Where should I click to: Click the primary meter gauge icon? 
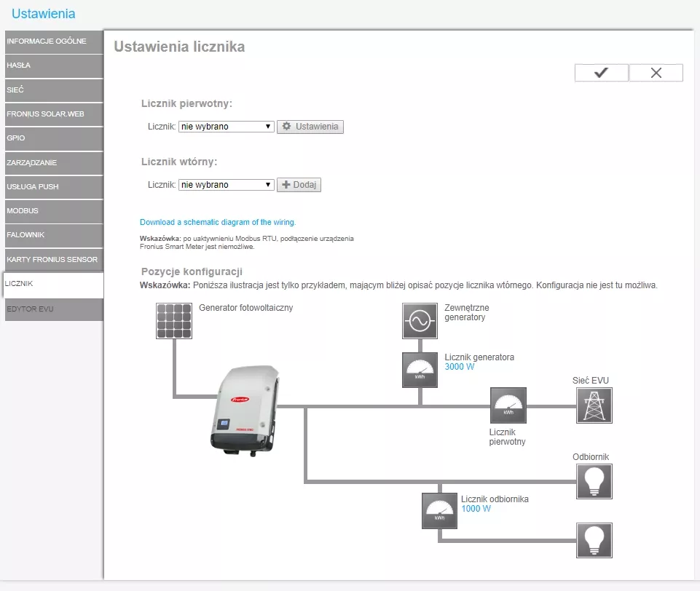[508, 405]
